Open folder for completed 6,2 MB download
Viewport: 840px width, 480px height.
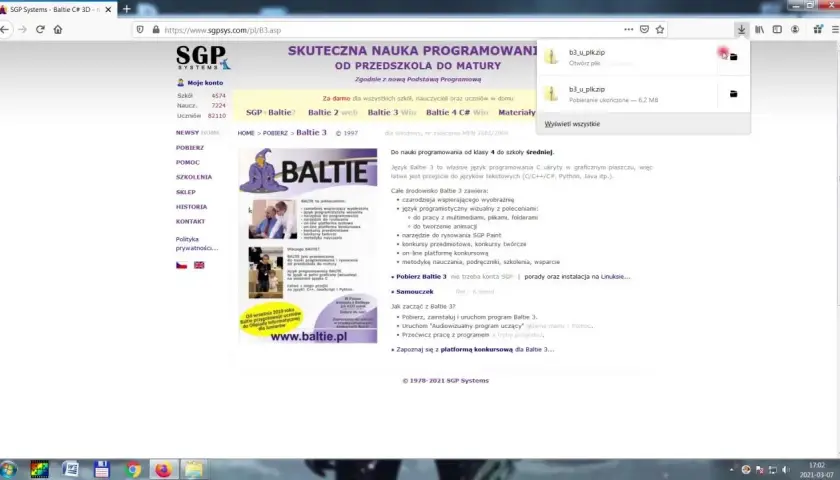coord(733,94)
